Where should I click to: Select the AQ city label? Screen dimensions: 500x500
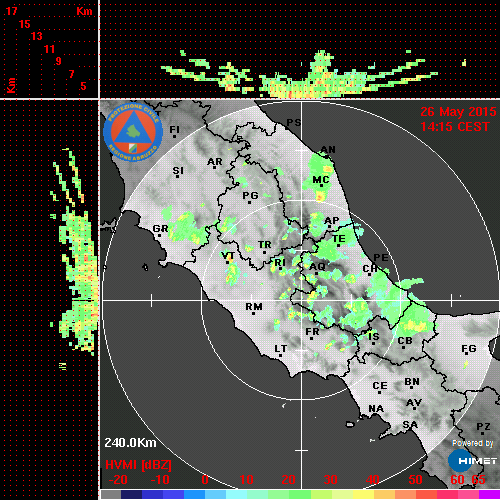tap(317, 267)
